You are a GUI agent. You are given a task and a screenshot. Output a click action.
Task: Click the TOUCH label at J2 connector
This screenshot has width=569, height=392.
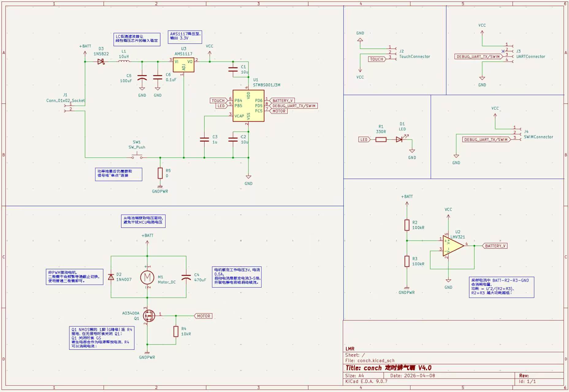click(377, 59)
